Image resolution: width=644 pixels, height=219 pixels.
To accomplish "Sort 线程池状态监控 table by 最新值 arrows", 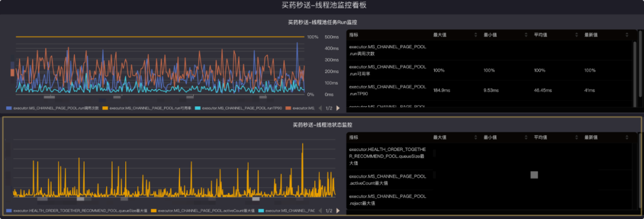I will pos(627,137).
